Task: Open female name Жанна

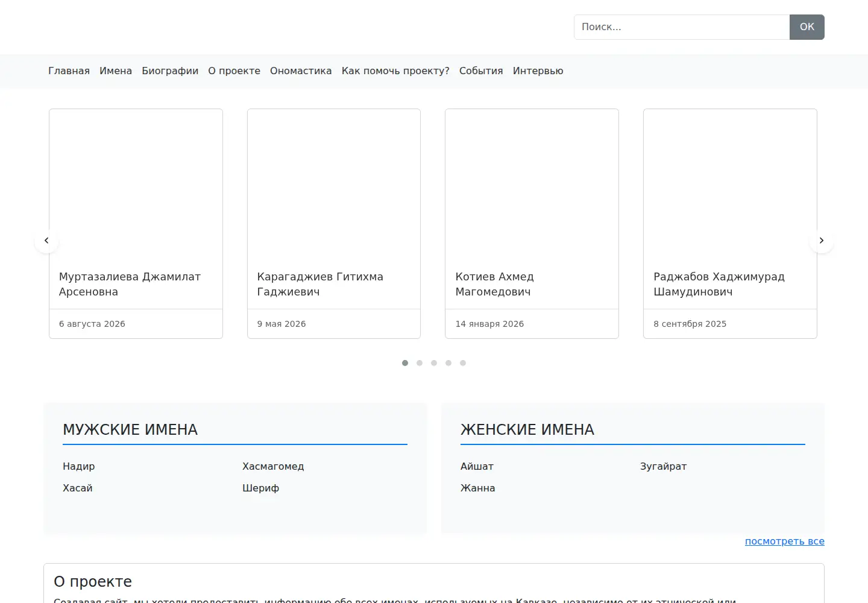Action: pyautogui.click(x=477, y=488)
